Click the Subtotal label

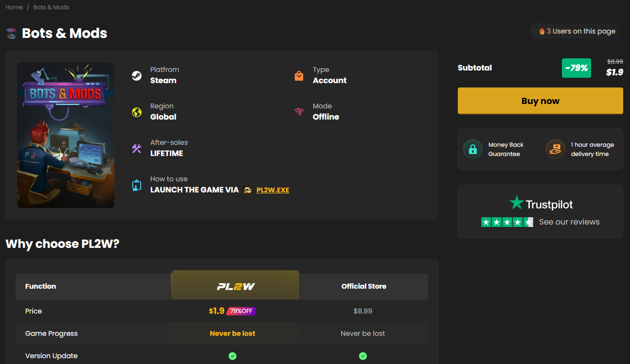475,68
